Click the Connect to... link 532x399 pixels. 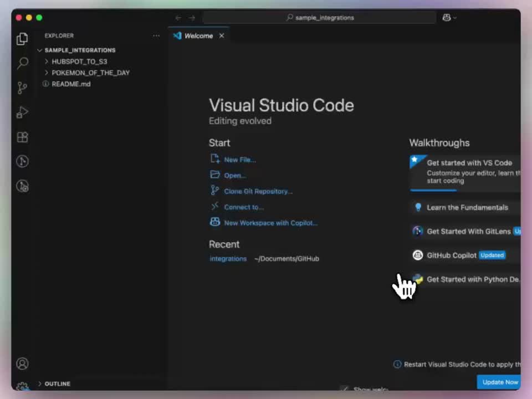point(244,207)
